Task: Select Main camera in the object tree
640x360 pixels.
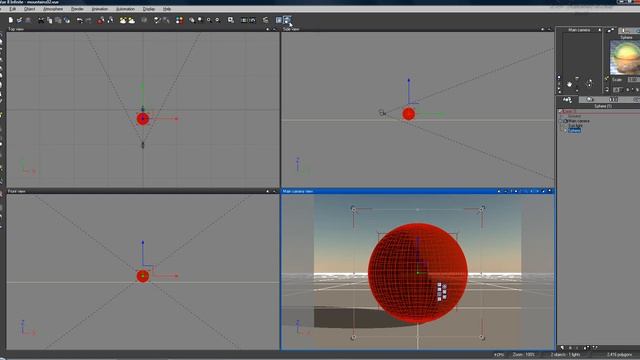Action: click(x=579, y=121)
